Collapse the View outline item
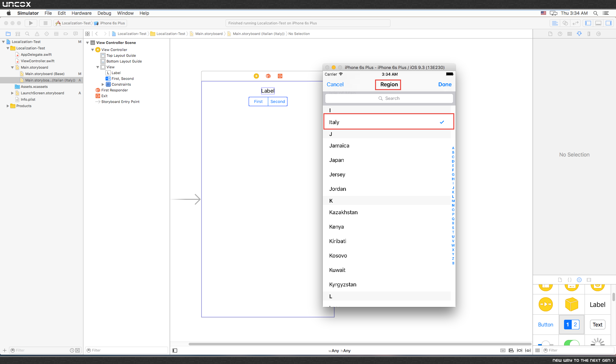This screenshot has width=616, height=364. (98, 67)
